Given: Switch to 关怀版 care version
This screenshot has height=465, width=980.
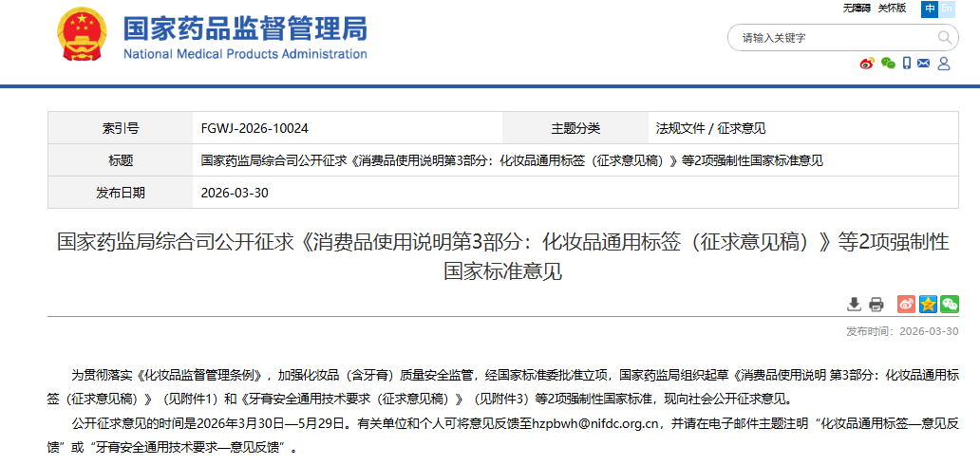Looking at the screenshot, I should 892,9.
